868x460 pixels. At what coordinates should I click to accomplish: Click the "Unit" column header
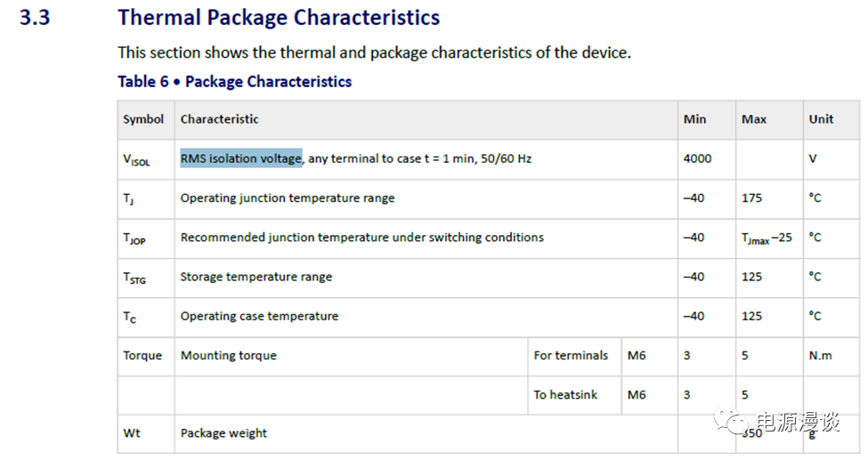(x=821, y=119)
